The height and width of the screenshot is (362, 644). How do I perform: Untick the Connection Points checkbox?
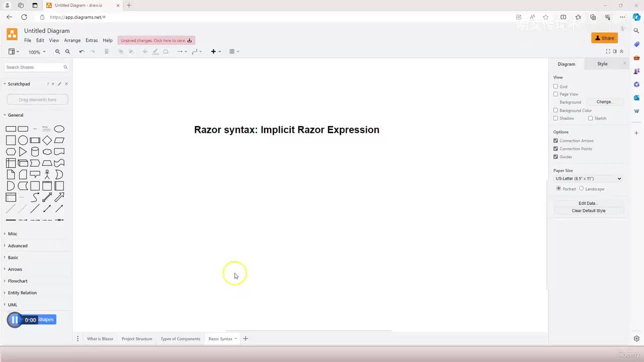555,149
